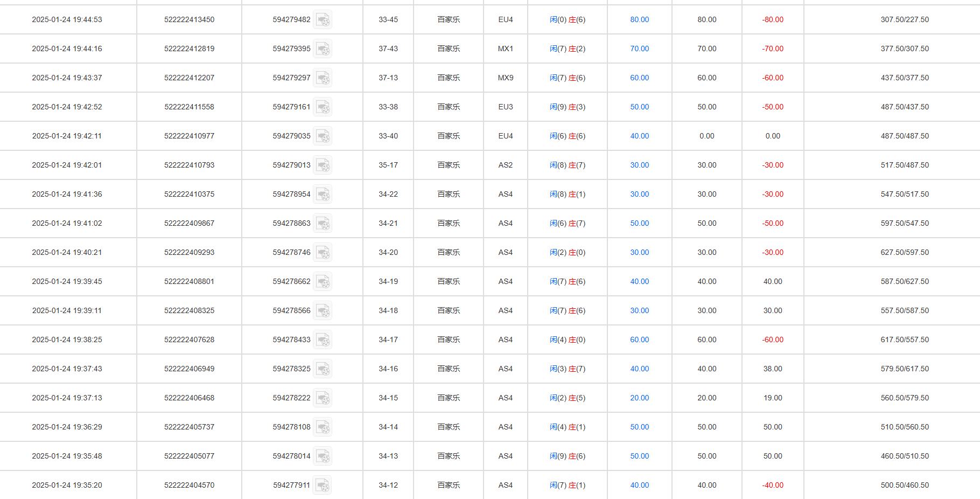The image size is (980, 499).
Task: Open blue 60.00 link in 19:43:37 row
Action: (639, 78)
